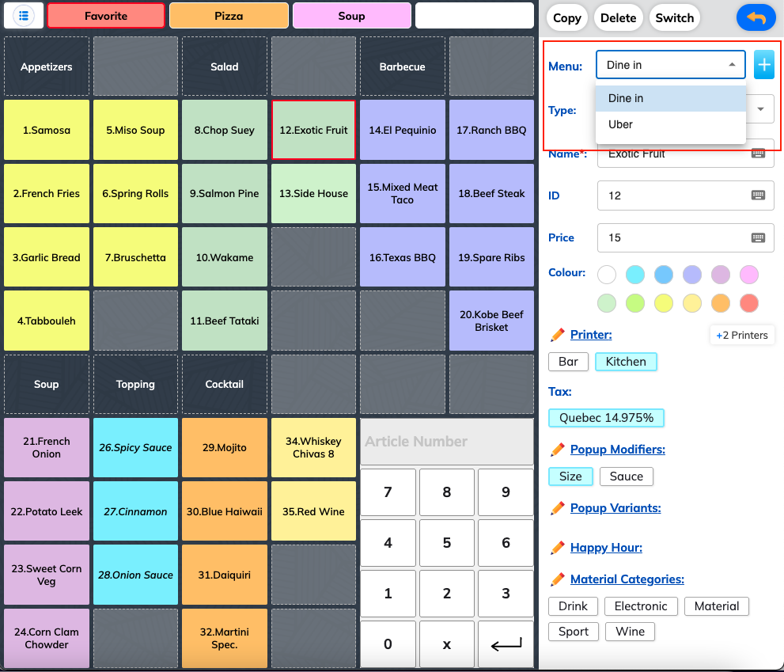Select the empty white tab
This screenshot has width=784, height=672.
click(475, 16)
